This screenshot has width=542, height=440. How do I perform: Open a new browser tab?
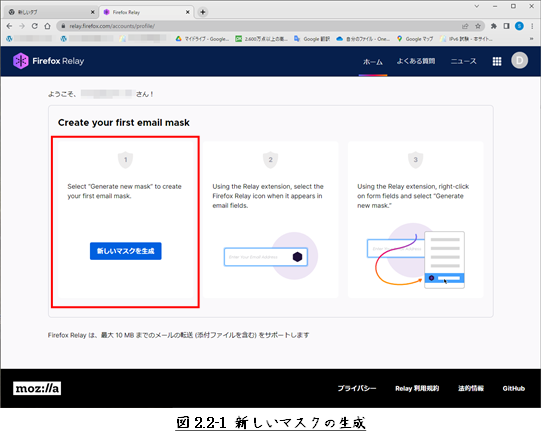coord(203,12)
